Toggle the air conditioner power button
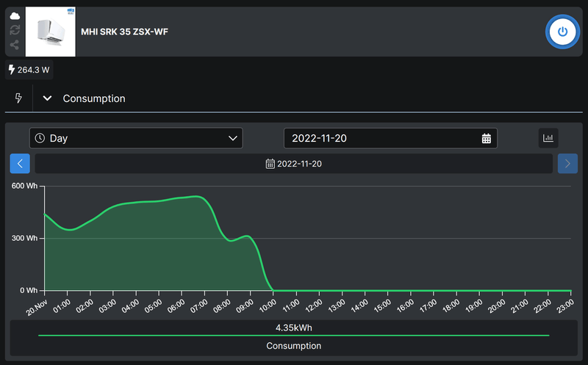This screenshot has width=588, height=365. [562, 32]
